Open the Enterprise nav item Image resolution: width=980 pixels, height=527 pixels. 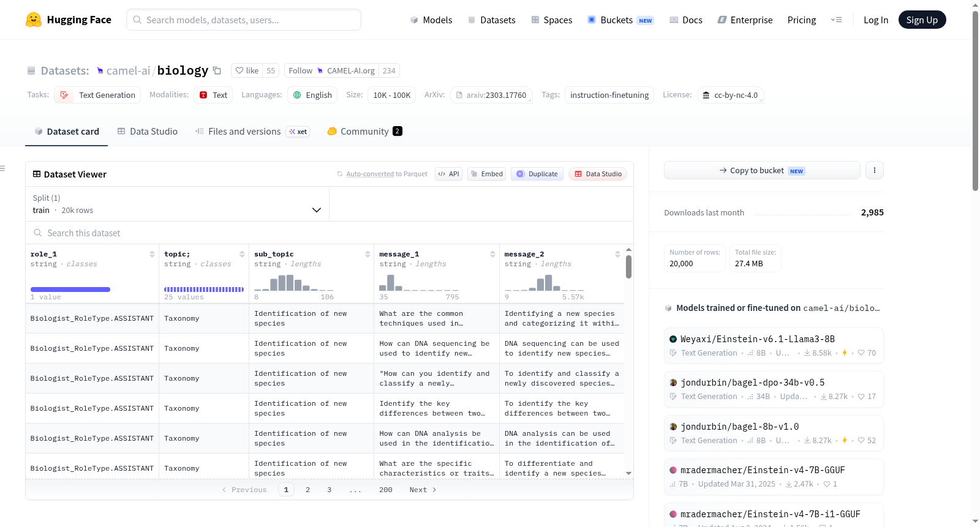pyautogui.click(x=745, y=20)
